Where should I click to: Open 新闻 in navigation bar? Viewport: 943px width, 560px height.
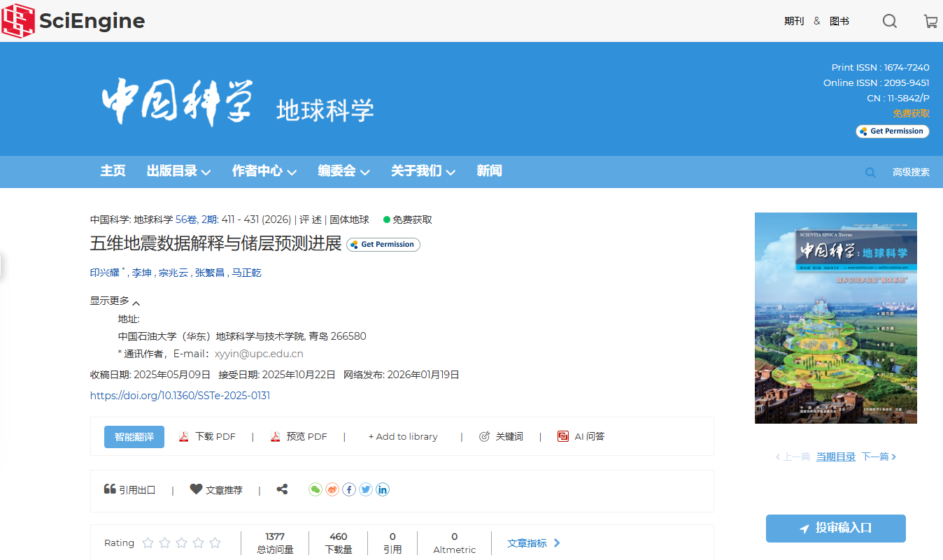(x=489, y=171)
